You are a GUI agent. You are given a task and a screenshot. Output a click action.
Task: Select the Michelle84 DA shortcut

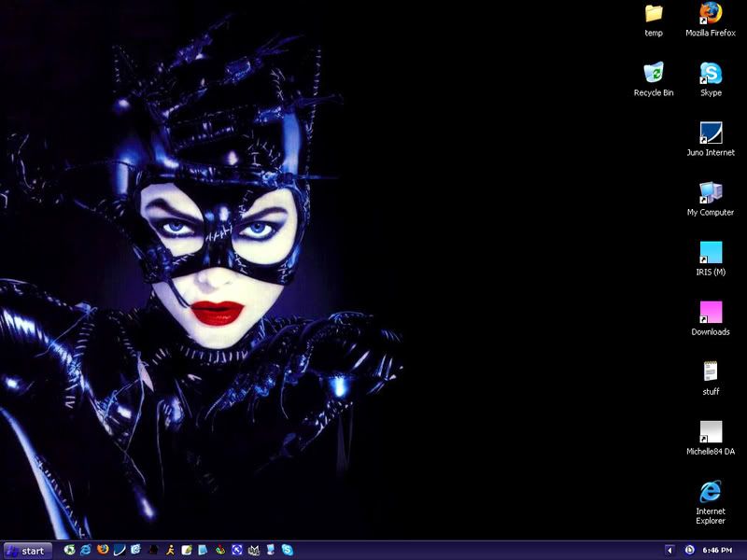pos(711,432)
